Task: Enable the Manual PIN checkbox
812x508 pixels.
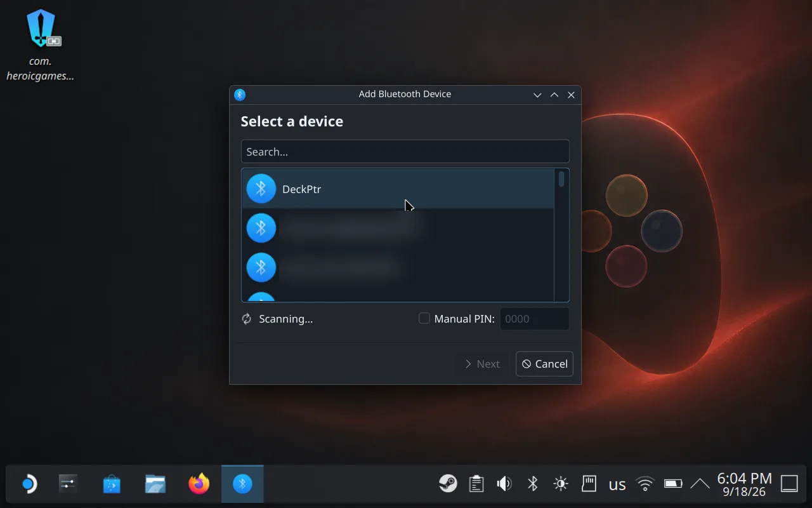Action: (x=424, y=319)
